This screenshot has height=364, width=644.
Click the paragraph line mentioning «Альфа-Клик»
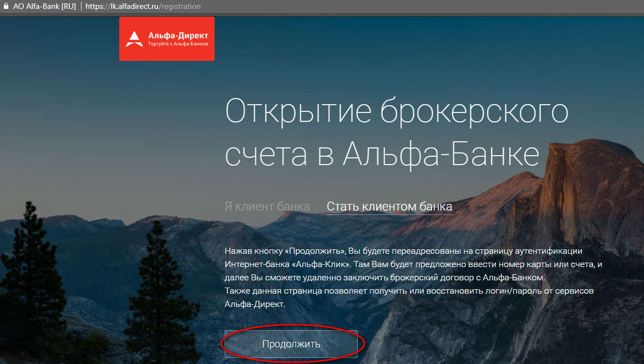click(x=413, y=264)
